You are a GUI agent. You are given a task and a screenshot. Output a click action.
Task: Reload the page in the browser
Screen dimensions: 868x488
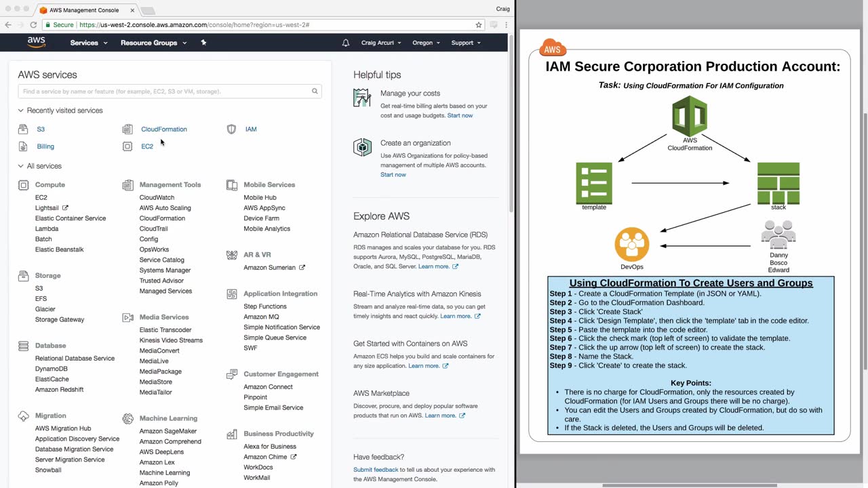[x=33, y=24]
